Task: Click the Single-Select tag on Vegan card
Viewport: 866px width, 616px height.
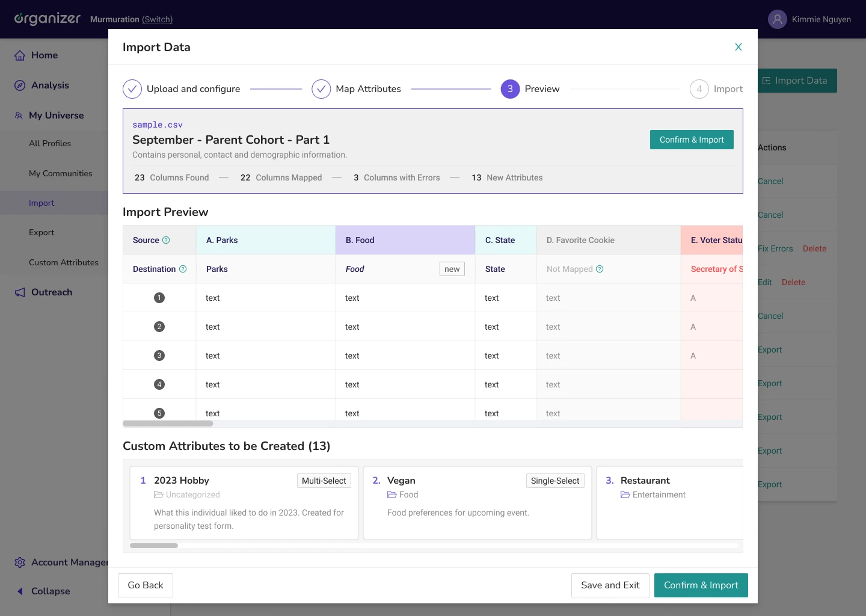Action: [555, 481]
